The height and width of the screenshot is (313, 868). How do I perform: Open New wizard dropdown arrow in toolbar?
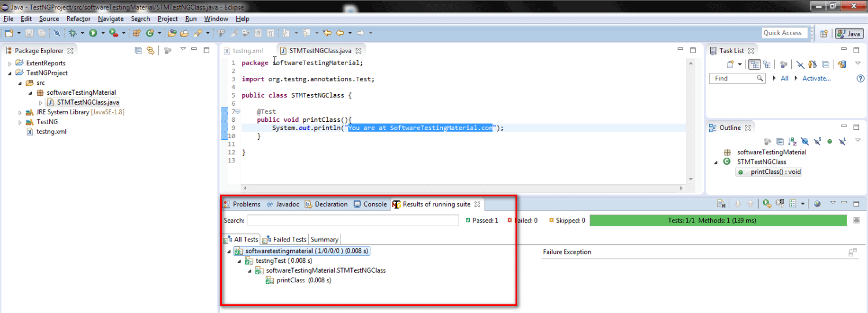click(19, 33)
